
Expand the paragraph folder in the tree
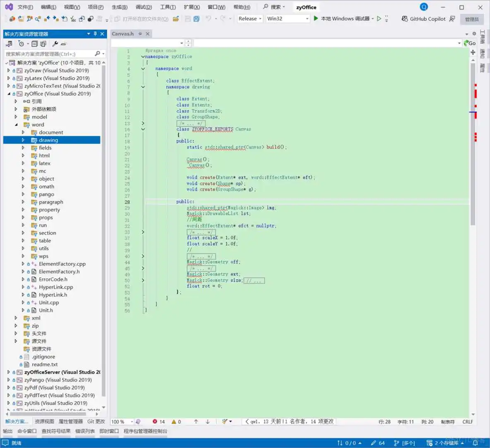tap(23, 202)
